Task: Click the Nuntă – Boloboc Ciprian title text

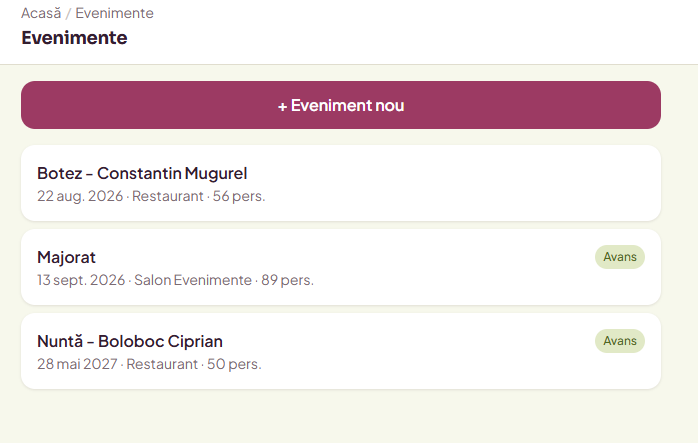Action: [x=130, y=341]
